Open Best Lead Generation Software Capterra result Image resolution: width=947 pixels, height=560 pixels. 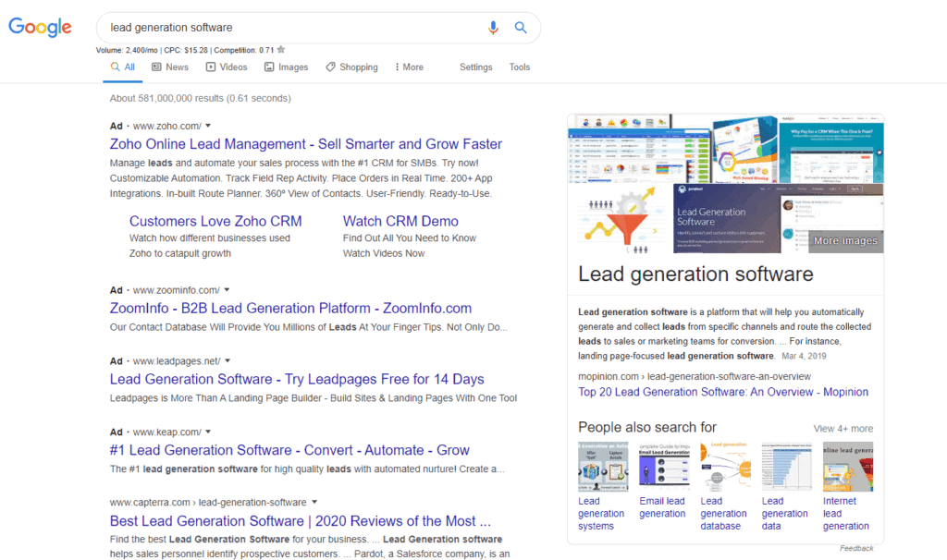[x=301, y=521]
